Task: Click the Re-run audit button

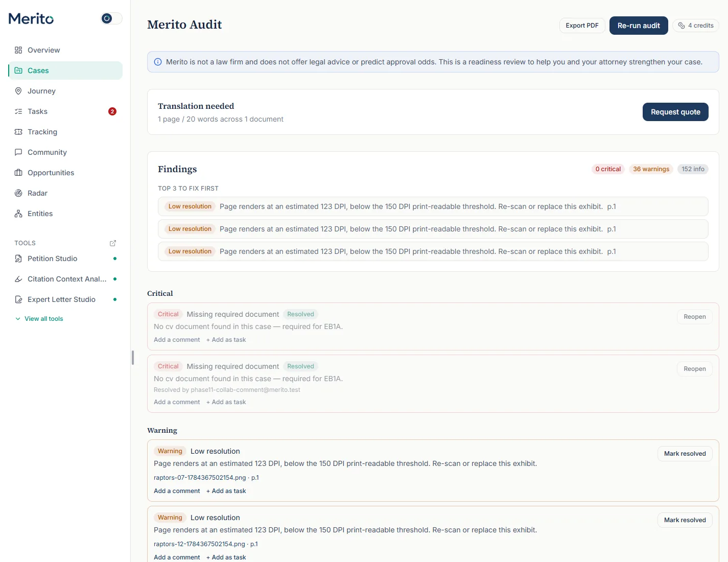Action: pyautogui.click(x=639, y=26)
